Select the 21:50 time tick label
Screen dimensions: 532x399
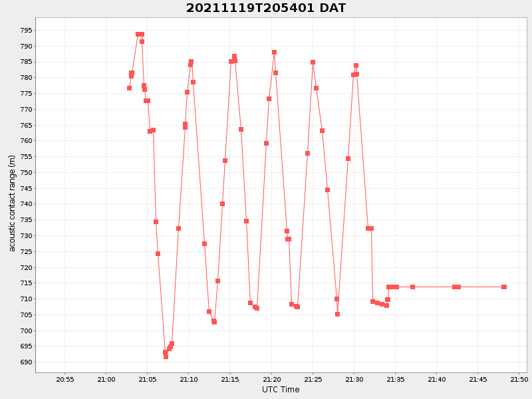click(x=519, y=380)
